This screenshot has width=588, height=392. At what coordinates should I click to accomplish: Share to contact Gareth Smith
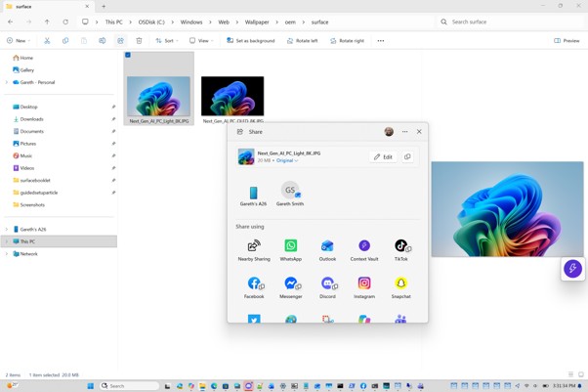(x=290, y=195)
